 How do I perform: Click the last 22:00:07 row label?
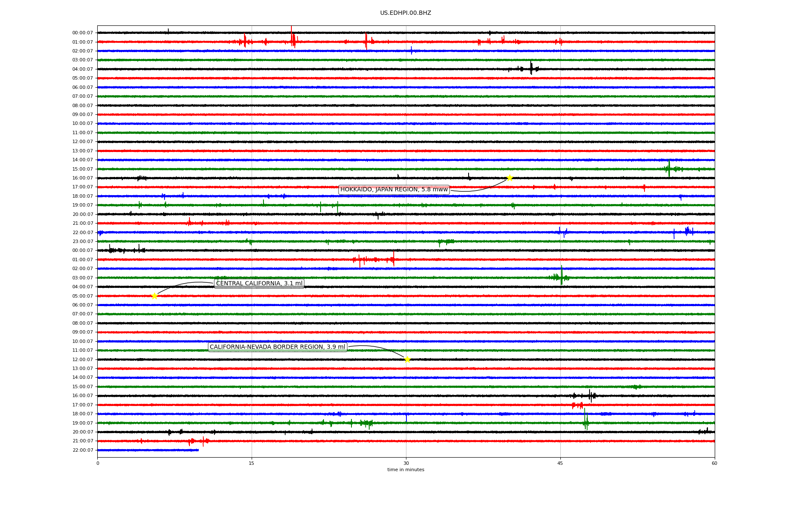82,450
